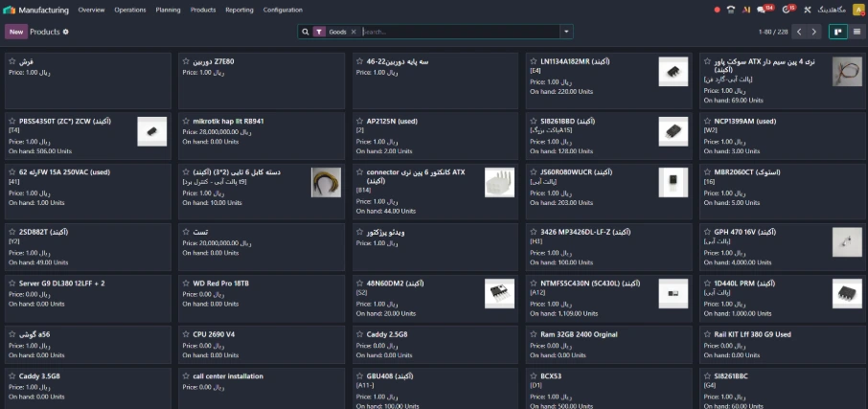
Task: Open the Operations menu
Action: pos(129,10)
